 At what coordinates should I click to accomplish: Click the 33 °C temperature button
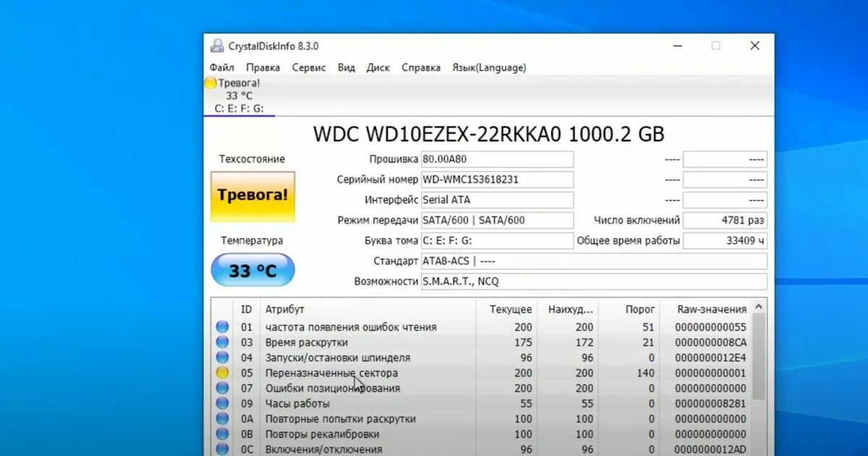(252, 269)
